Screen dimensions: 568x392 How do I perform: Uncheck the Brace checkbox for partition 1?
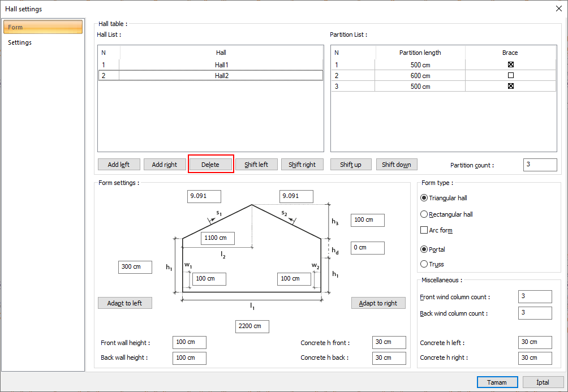(510, 65)
